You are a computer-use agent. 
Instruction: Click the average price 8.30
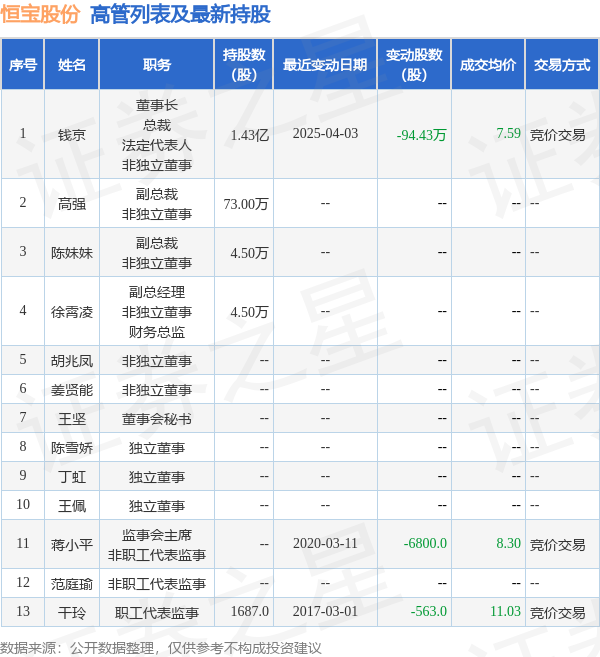click(509, 543)
